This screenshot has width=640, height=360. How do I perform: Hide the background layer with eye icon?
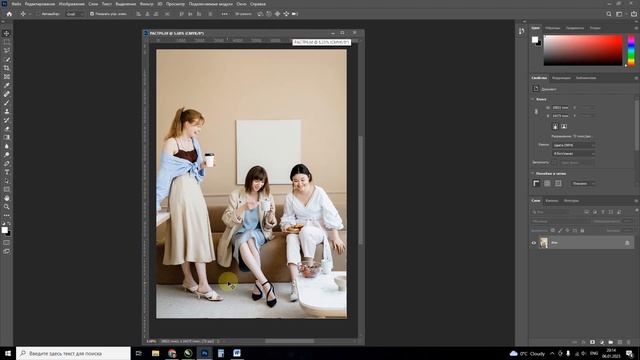[534, 243]
